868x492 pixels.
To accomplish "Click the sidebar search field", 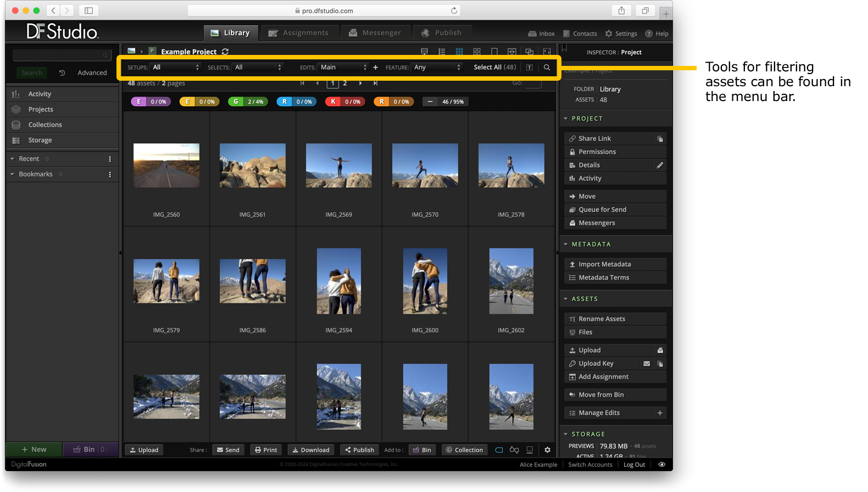I will pyautogui.click(x=62, y=55).
